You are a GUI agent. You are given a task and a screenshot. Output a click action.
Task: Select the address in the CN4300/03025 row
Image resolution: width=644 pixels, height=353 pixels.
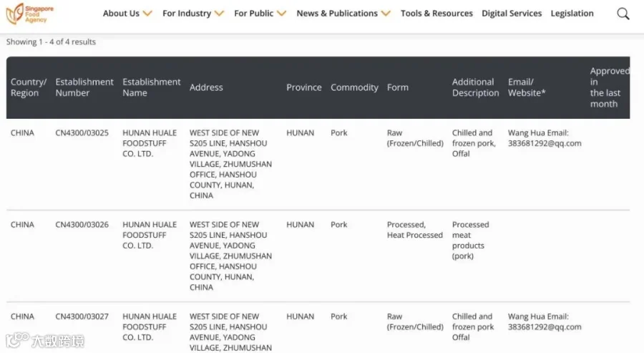point(230,164)
